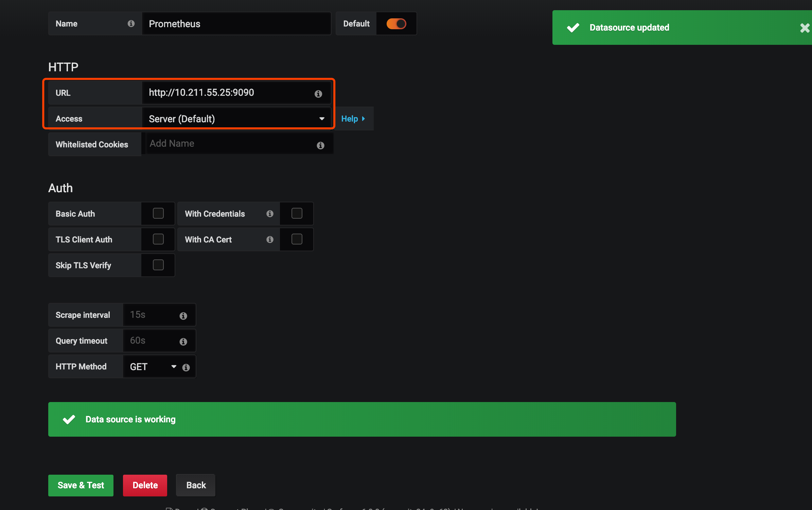Toggle the Default datasource switch
The width and height of the screenshot is (812, 510).
coord(396,24)
